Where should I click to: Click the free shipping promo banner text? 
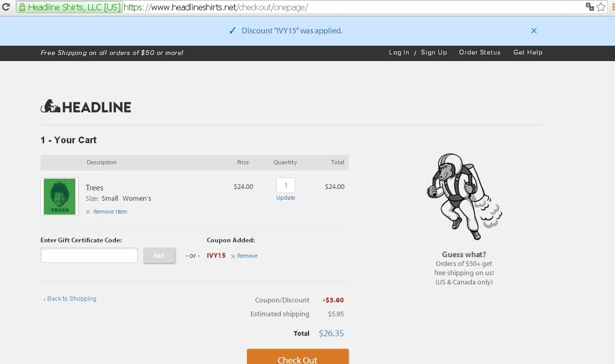point(112,53)
